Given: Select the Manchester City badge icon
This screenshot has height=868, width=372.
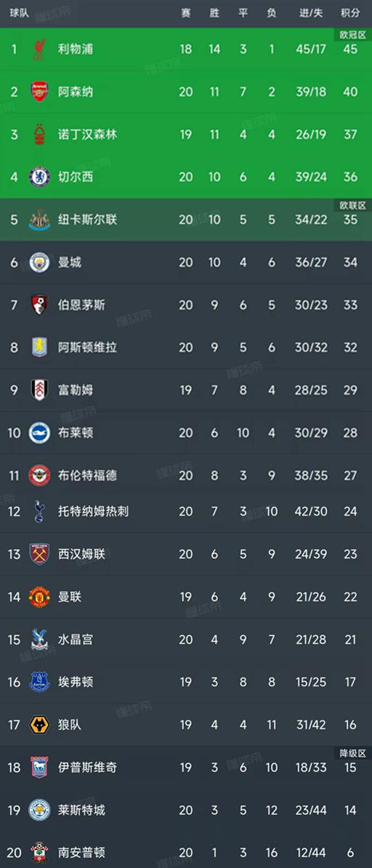Looking at the screenshot, I should (39, 262).
